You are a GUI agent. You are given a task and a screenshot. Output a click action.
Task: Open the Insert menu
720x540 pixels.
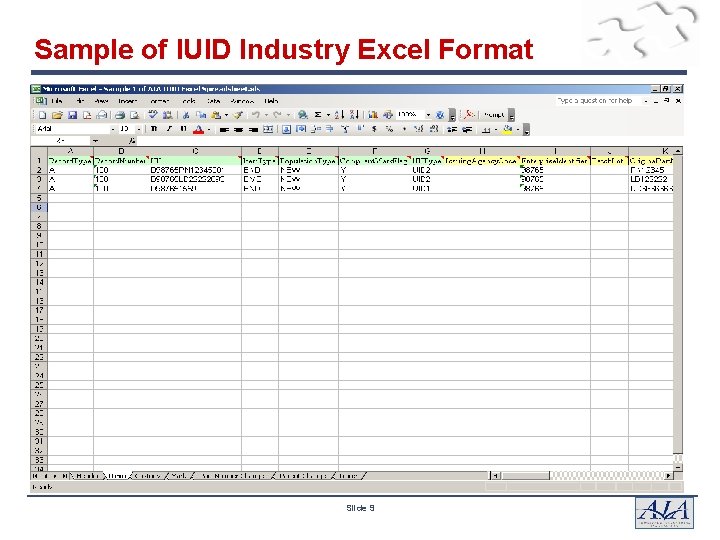tap(128, 101)
